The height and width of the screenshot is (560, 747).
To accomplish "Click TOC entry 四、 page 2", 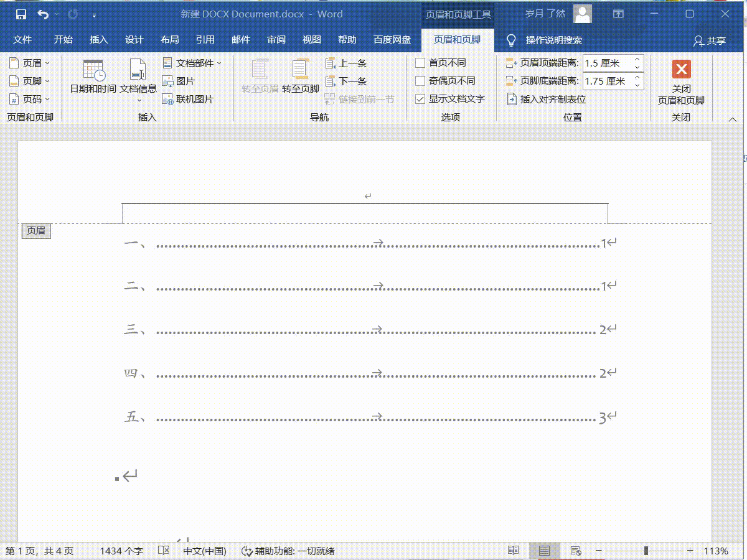I will (x=370, y=373).
